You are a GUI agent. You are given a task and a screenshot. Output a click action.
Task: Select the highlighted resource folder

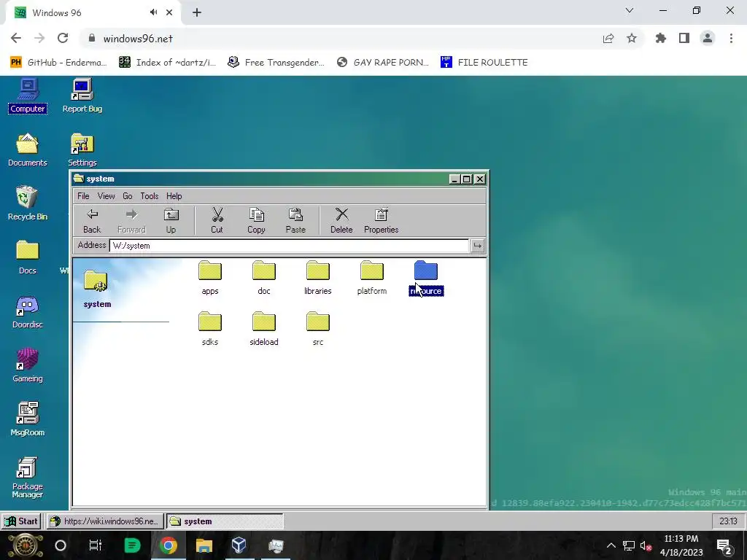pyautogui.click(x=426, y=278)
